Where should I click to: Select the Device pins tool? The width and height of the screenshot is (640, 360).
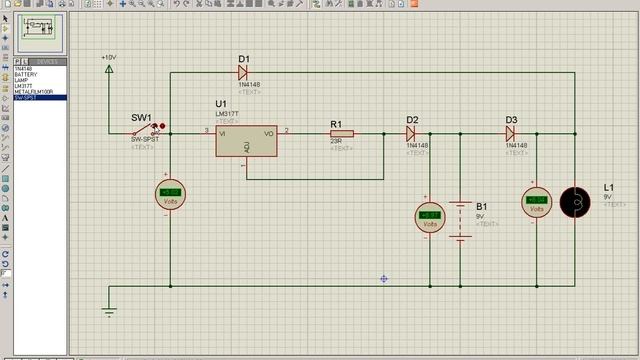tap(5, 98)
